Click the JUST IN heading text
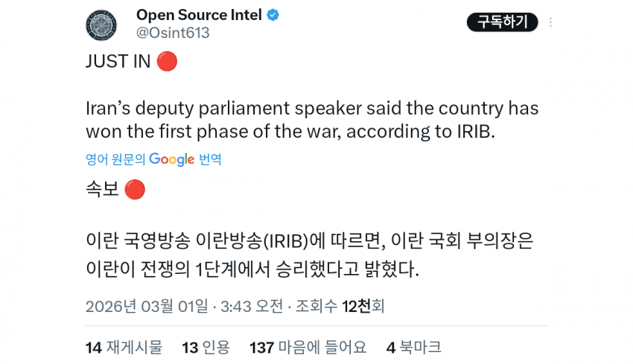 [118, 62]
